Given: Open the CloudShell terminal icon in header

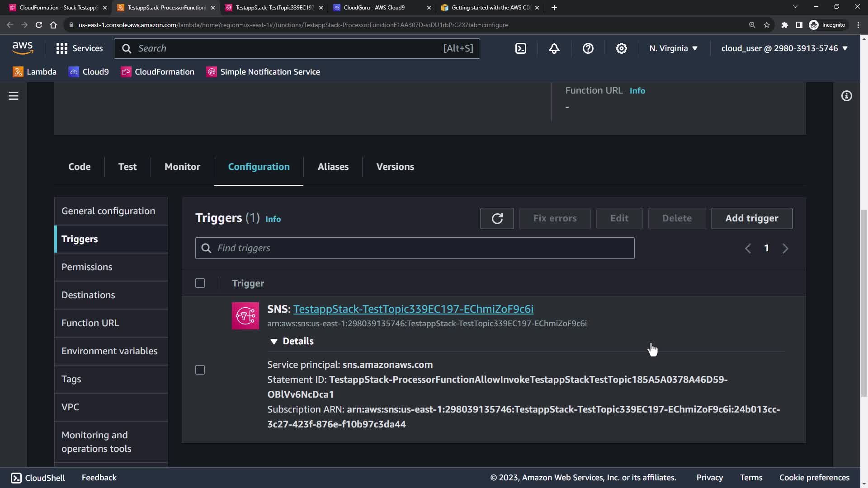Looking at the screenshot, I should coord(521,48).
